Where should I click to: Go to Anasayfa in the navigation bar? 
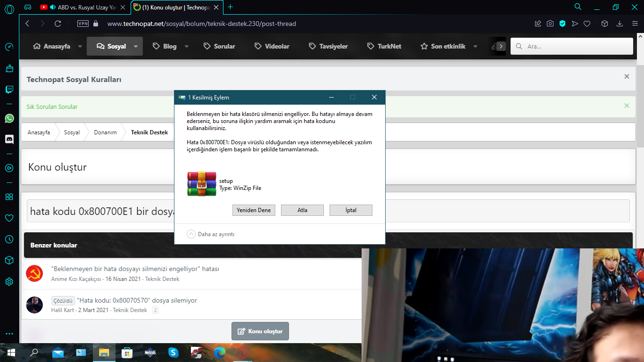tap(51, 46)
